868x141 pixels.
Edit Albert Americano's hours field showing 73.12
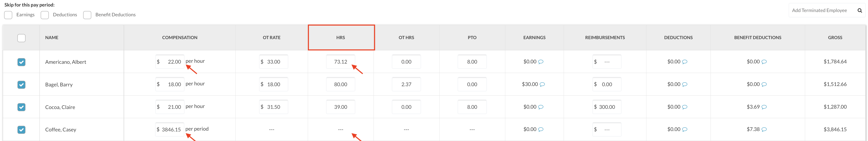pos(340,62)
